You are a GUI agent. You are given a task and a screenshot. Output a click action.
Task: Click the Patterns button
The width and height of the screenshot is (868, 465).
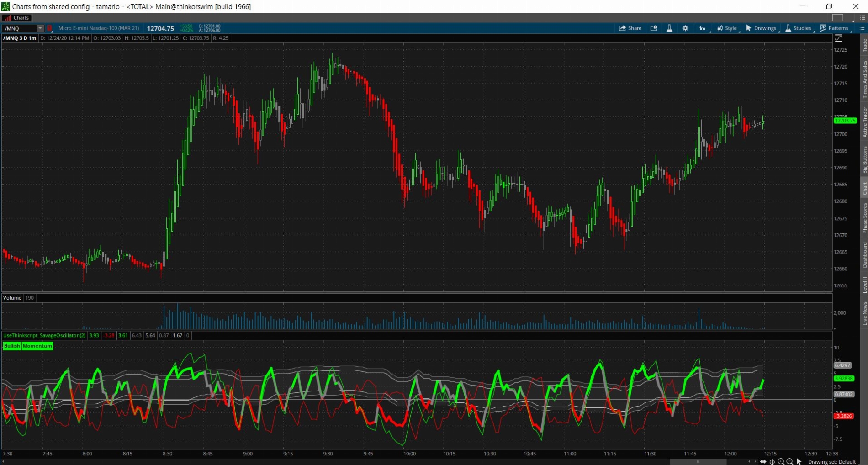pos(834,28)
